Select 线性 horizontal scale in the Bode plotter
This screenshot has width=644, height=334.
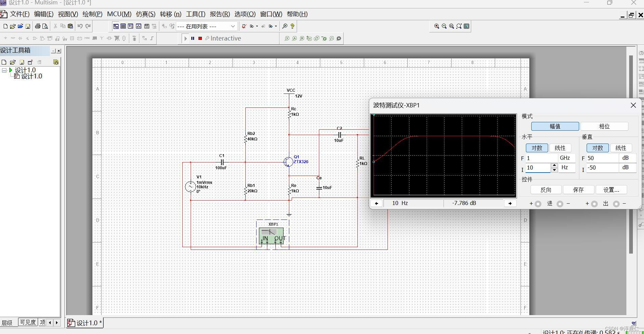click(561, 148)
